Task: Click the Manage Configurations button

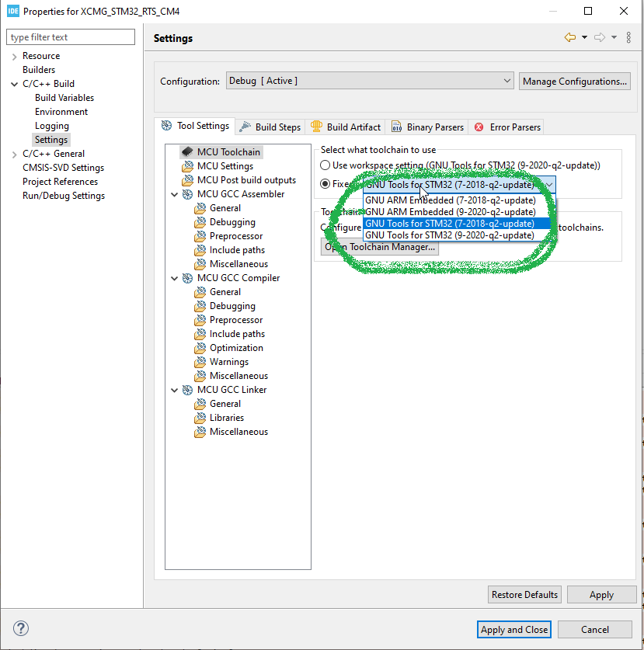Action: [x=574, y=82]
